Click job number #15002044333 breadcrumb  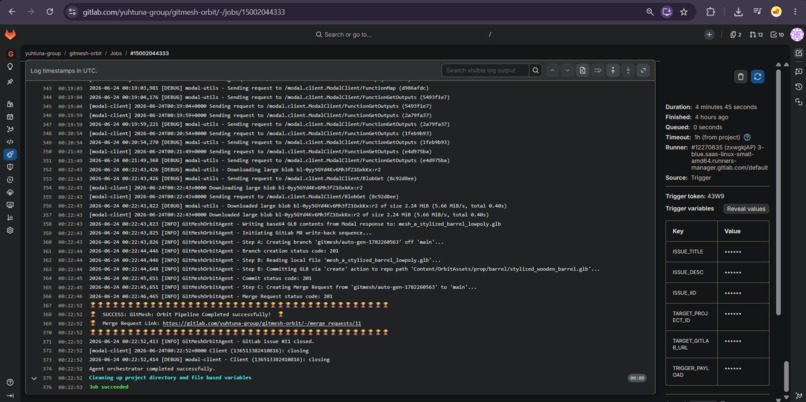pyautogui.click(x=149, y=53)
